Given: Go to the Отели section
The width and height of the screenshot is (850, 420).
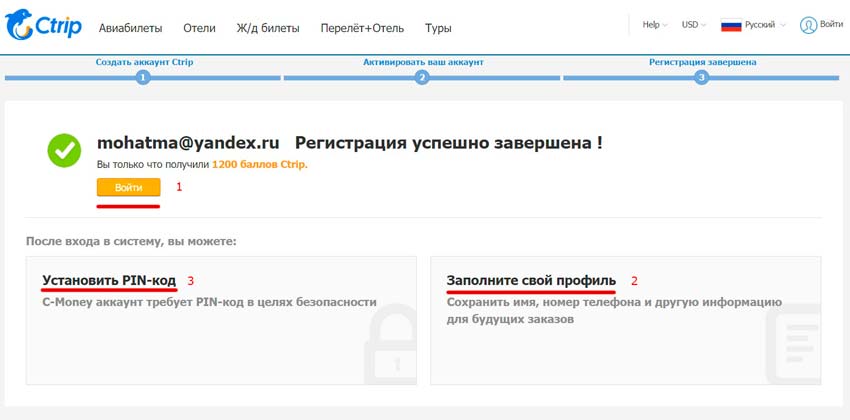Looking at the screenshot, I should (x=199, y=28).
